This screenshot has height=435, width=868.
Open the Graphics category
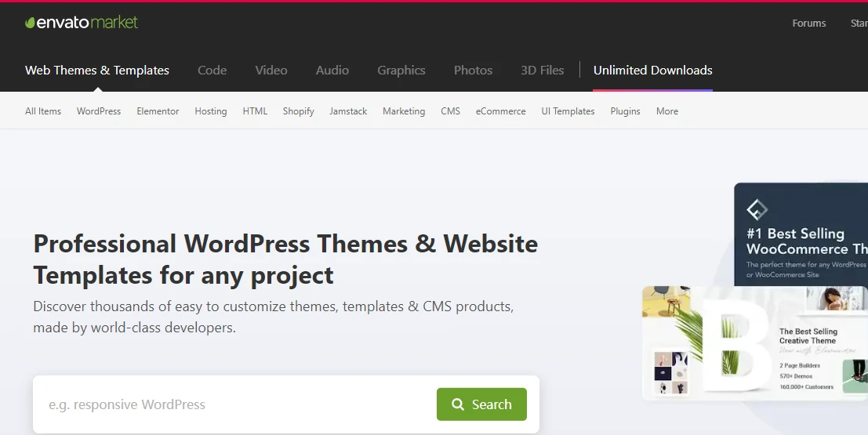(401, 71)
